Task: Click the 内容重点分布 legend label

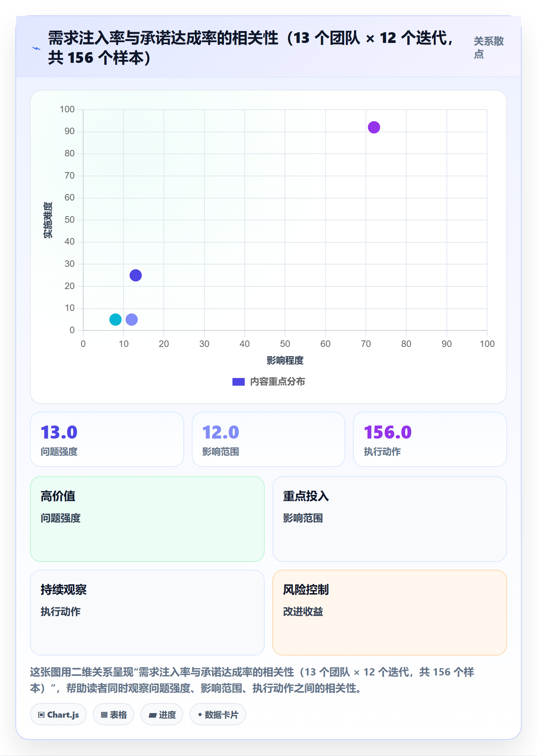Action: [x=278, y=382]
